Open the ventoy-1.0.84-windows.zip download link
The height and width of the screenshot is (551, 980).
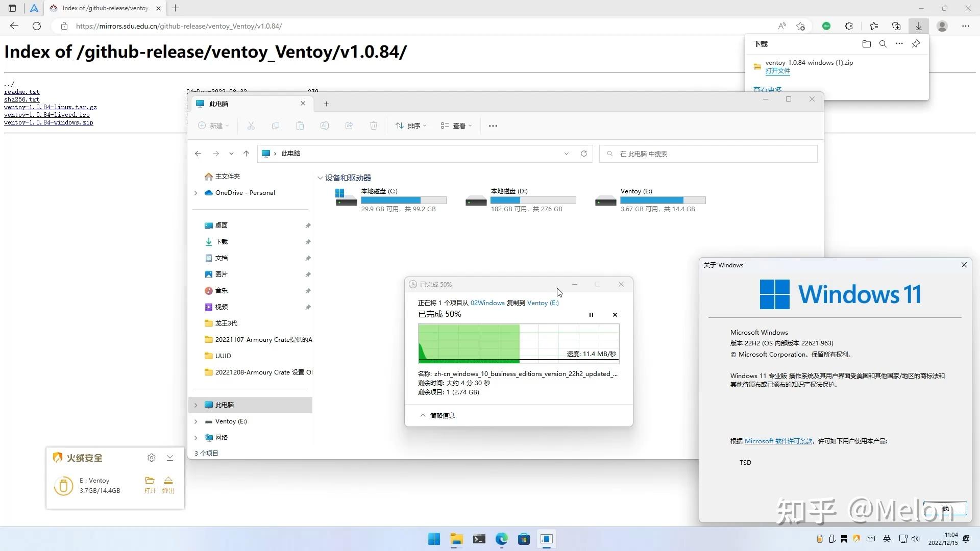point(48,122)
